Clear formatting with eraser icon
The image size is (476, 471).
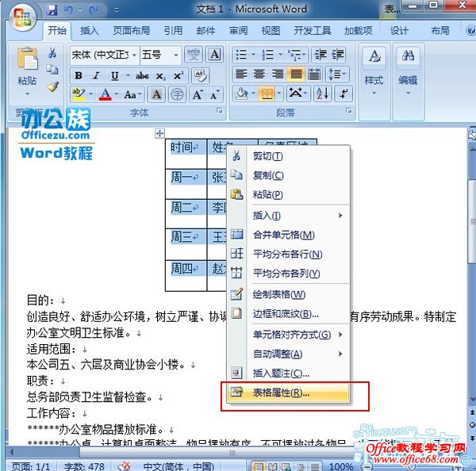201,75
